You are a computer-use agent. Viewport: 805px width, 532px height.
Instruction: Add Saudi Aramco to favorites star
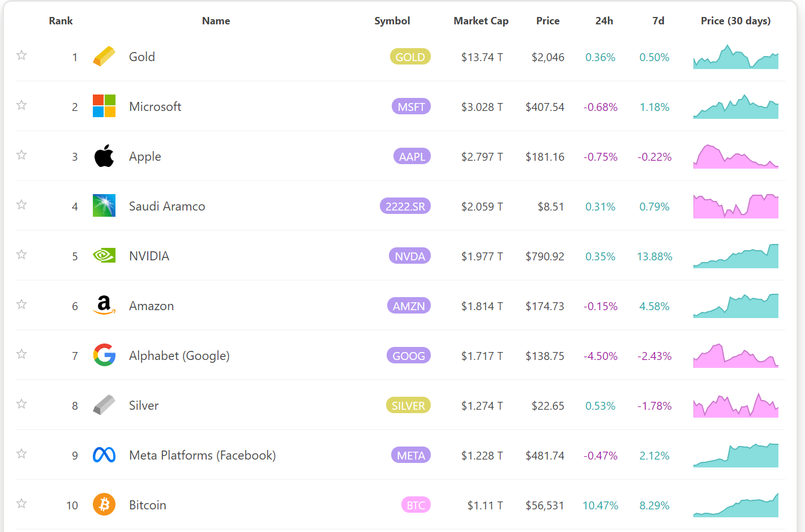tap(22, 204)
